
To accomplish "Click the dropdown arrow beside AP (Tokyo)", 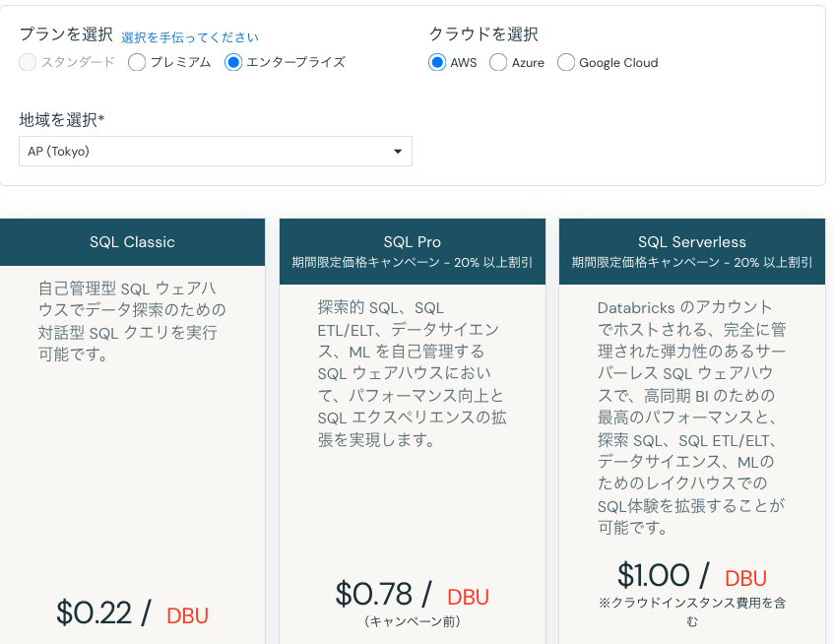I will click(x=398, y=151).
